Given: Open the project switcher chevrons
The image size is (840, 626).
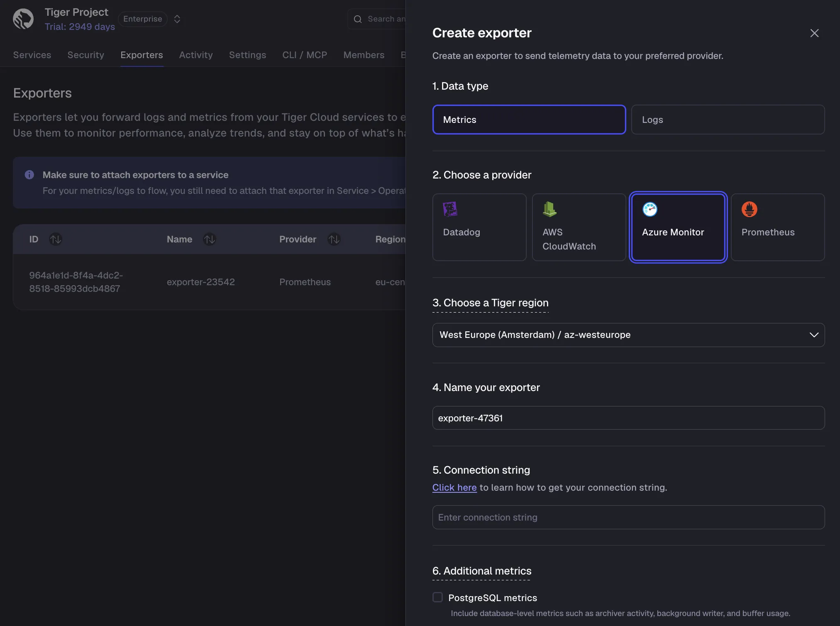Looking at the screenshot, I should click(x=177, y=19).
